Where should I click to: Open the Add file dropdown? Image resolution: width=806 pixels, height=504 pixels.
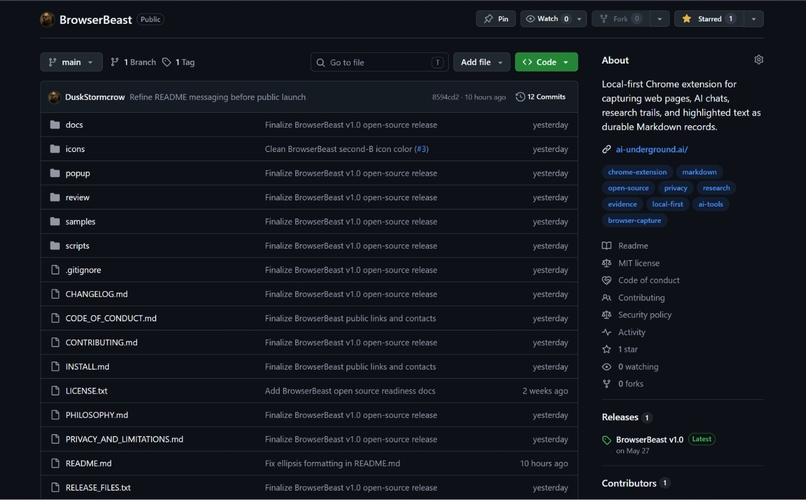click(x=481, y=62)
